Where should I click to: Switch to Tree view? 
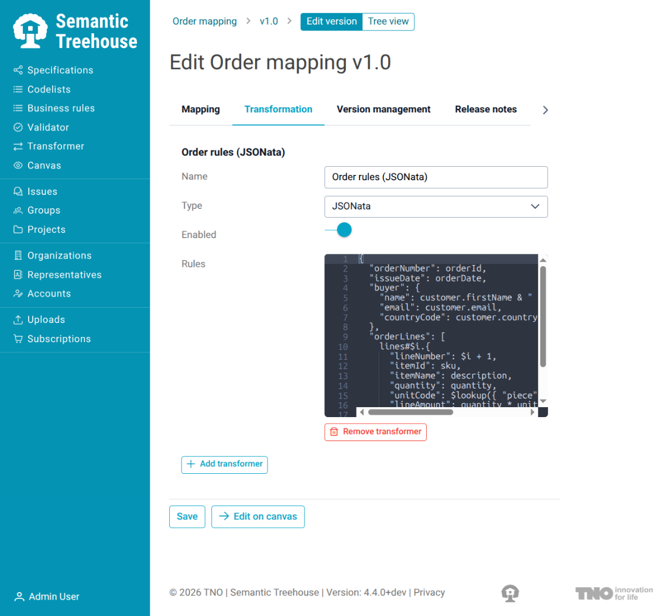coord(388,22)
